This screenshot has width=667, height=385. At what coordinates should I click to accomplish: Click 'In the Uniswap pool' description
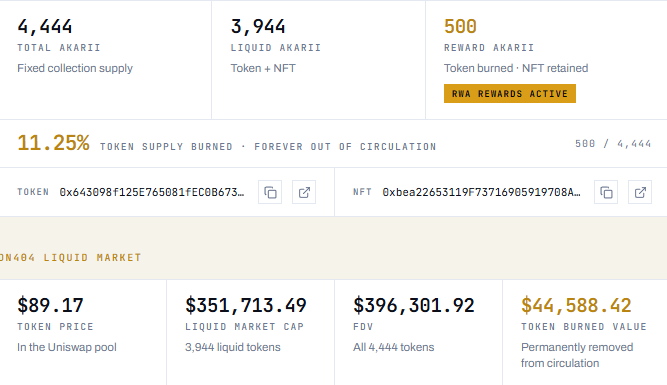(x=67, y=347)
